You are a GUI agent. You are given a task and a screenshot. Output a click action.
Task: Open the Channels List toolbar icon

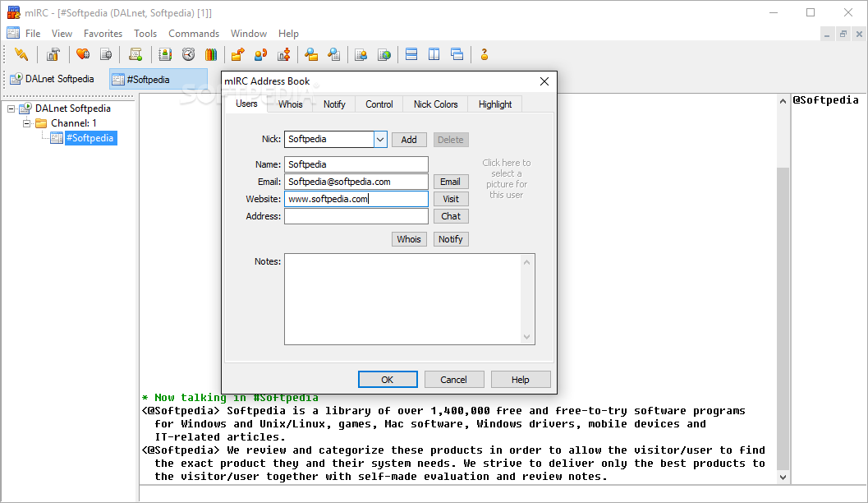point(106,54)
